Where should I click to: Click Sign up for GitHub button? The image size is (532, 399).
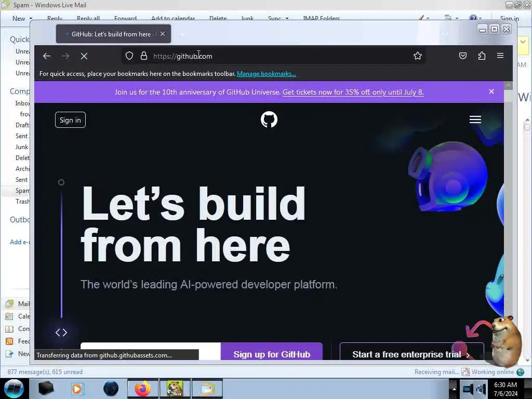click(x=271, y=352)
